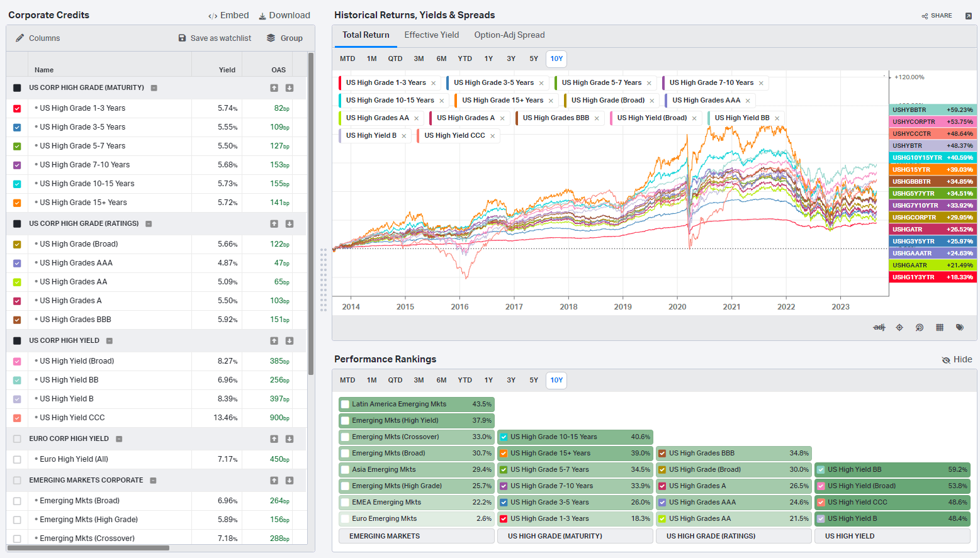Screen dimensions: 980x558
Task: Tick Latin America Emerging Mkts in rankings
Action: tap(345, 404)
